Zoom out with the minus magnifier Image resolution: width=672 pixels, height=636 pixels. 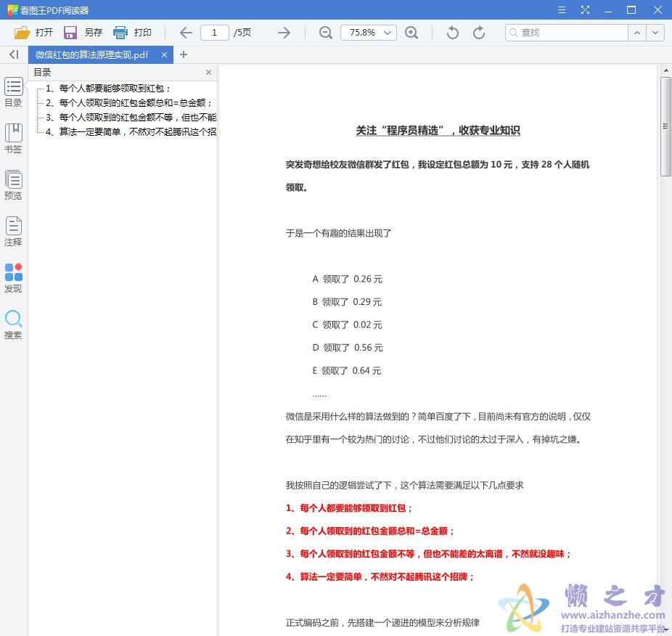point(326,33)
